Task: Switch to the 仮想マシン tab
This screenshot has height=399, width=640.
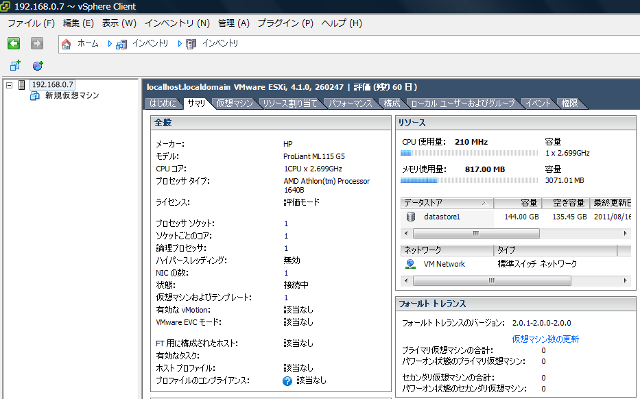Action: tap(235, 104)
